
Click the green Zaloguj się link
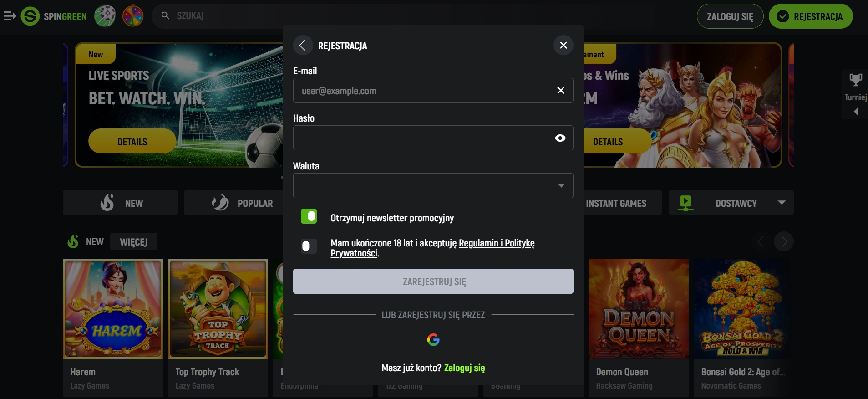click(x=465, y=368)
